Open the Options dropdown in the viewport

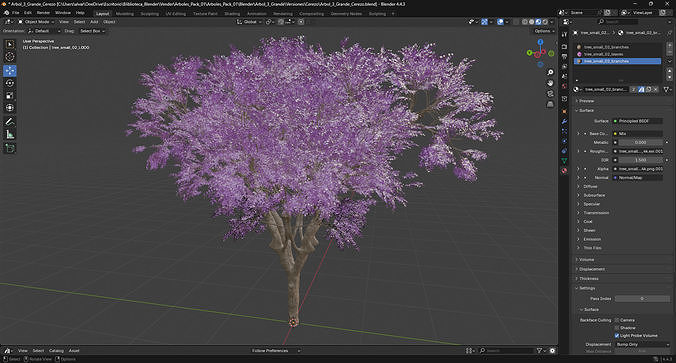coord(544,31)
